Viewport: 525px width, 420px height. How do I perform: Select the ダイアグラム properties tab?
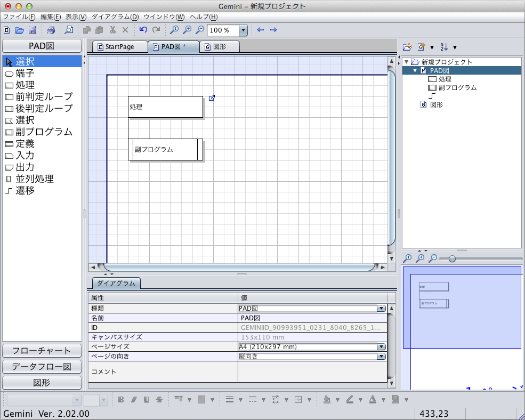(116, 284)
